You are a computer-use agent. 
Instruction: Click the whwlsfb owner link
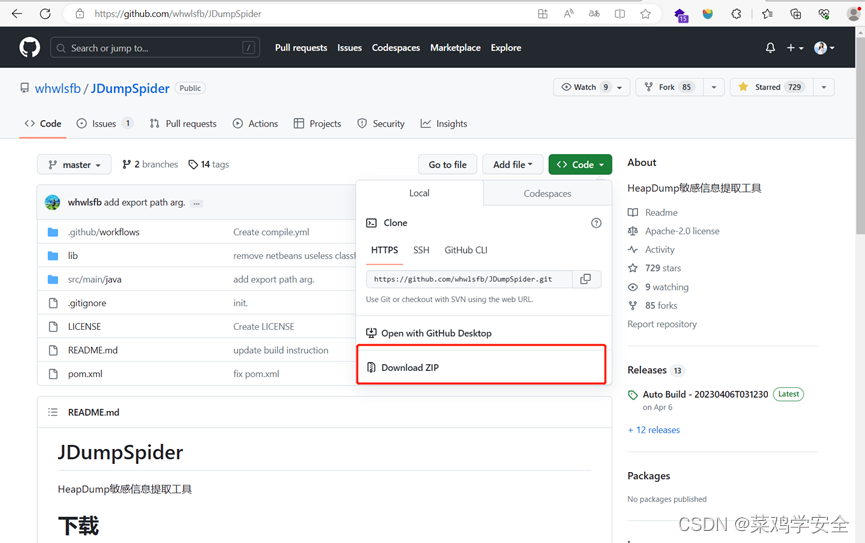tap(57, 88)
